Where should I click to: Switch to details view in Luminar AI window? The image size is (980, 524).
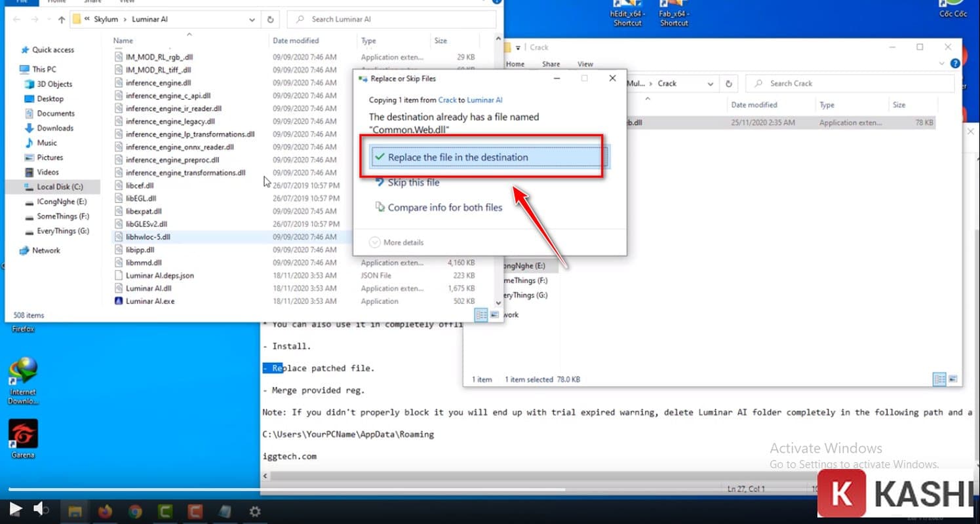(481, 315)
